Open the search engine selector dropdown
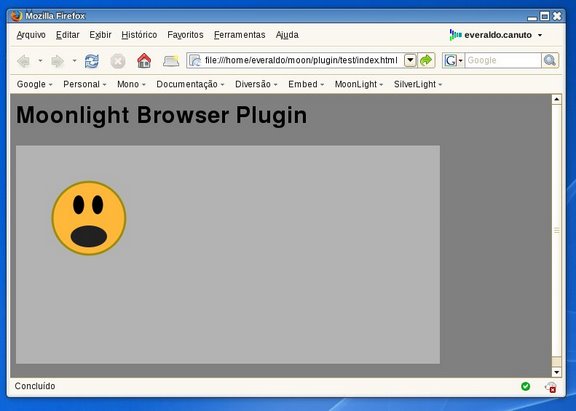Image resolution: width=576 pixels, height=411 pixels. (453, 60)
